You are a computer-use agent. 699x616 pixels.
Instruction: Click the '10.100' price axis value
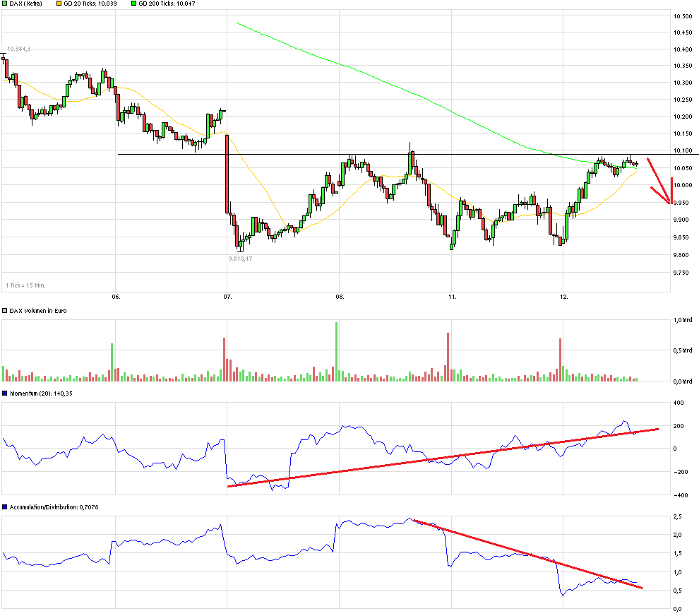[683, 150]
